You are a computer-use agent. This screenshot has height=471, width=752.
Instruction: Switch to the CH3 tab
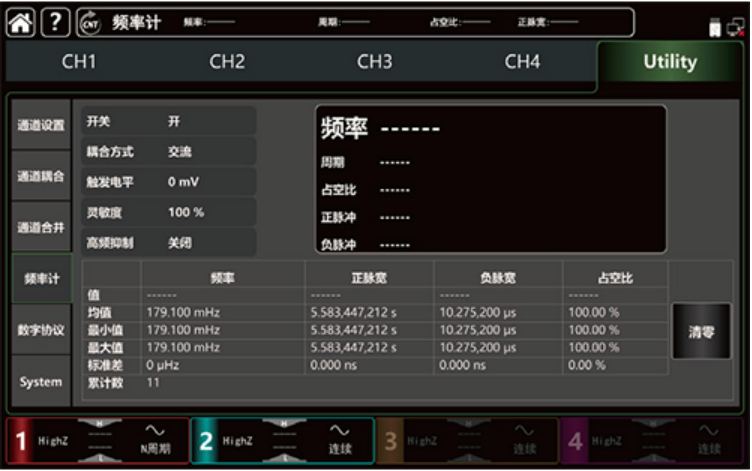click(374, 62)
